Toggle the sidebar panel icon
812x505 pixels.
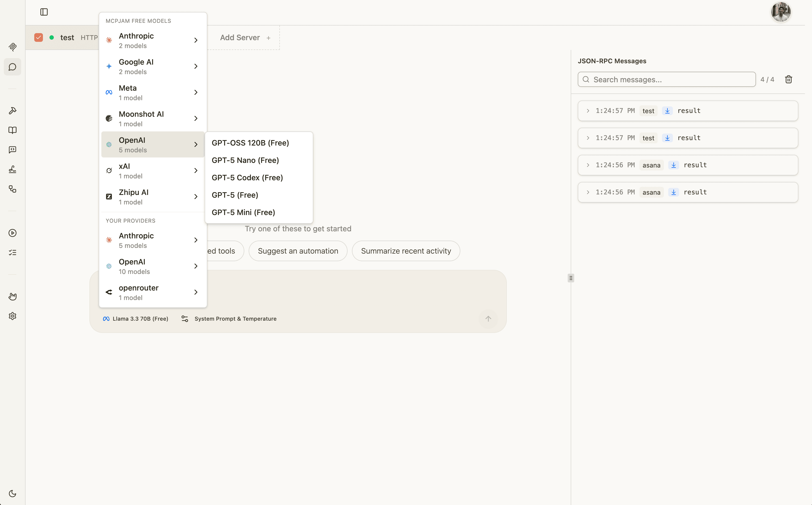point(44,12)
